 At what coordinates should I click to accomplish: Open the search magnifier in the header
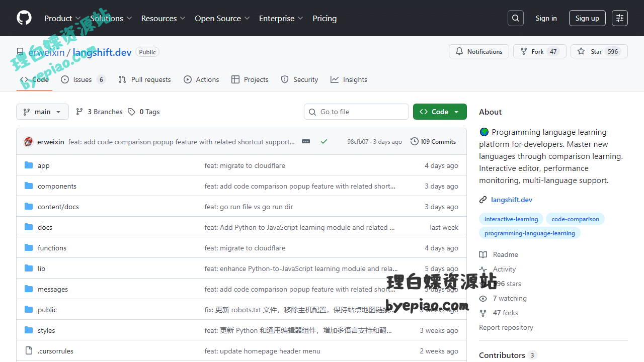tap(516, 18)
